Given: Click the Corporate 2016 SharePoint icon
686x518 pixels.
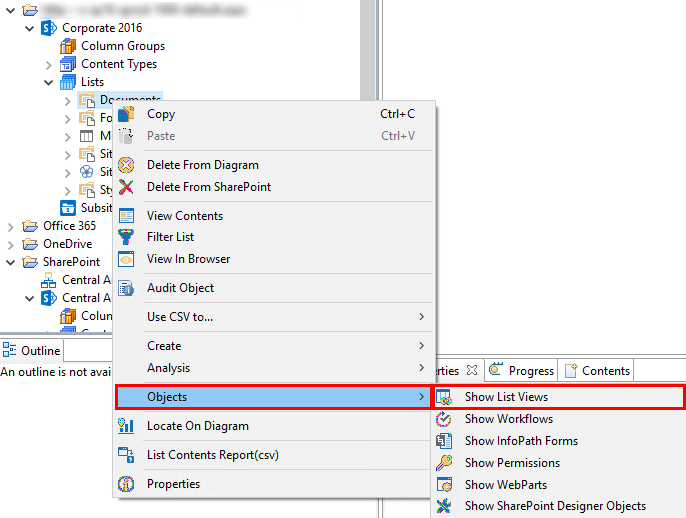Looking at the screenshot, I should (49, 28).
